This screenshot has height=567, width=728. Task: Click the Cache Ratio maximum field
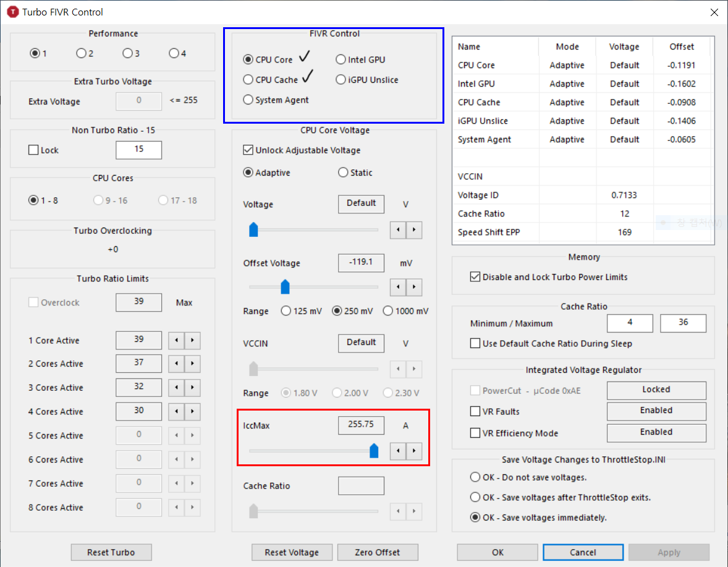pyautogui.click(x=683, y=323)
